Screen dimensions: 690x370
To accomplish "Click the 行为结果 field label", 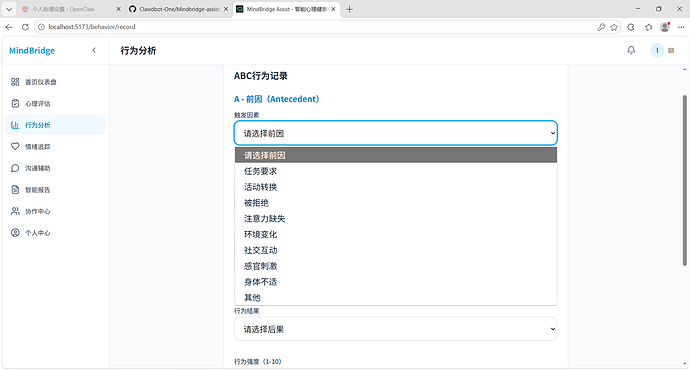I will coord(246,311).
